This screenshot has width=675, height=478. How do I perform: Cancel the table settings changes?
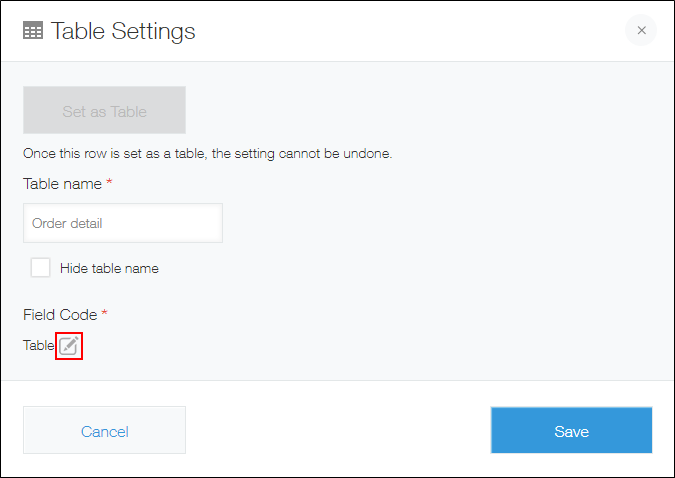tap(104, 431)
